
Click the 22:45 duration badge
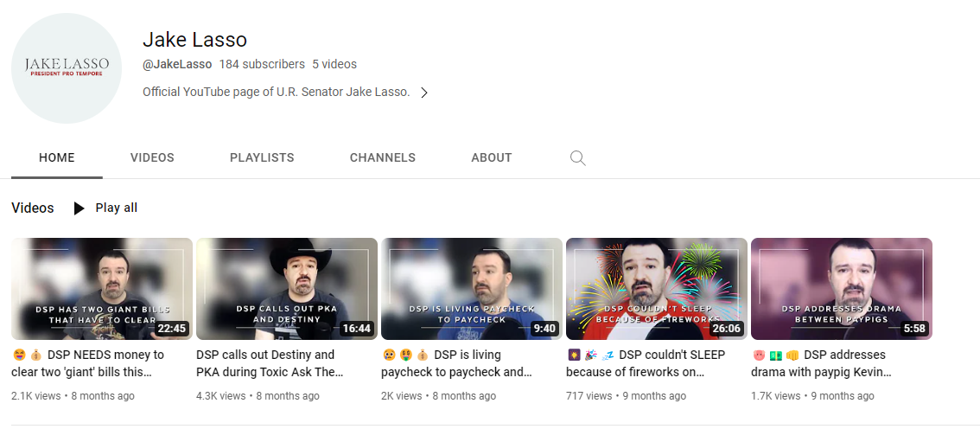coord(171,329)
